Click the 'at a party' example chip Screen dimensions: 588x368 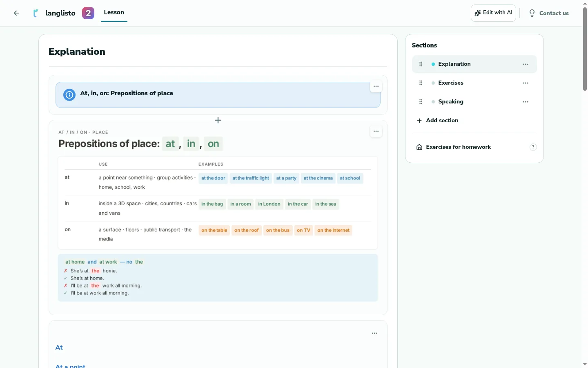pyautogui.click(x=286, y=178)
